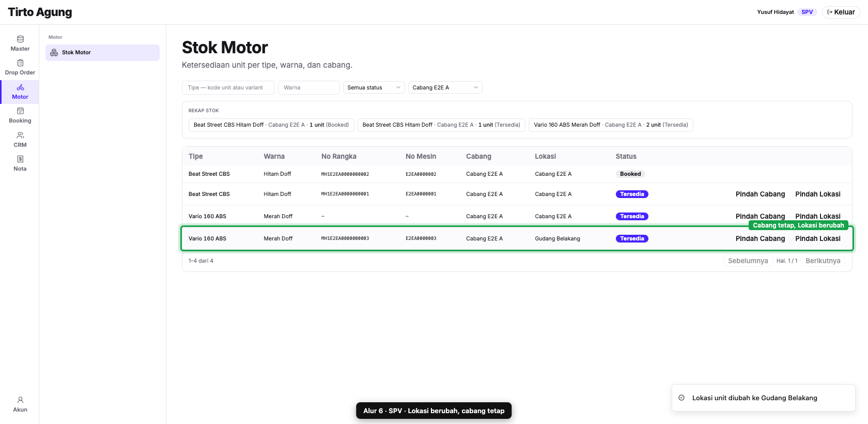
Task: Open the CRM people icon
Action: tap(20, 135)
